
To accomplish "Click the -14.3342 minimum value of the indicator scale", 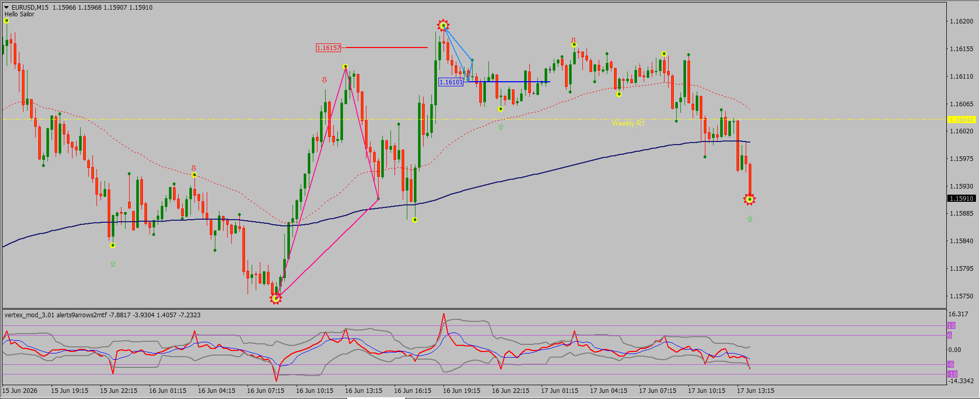I will (960, 381).
